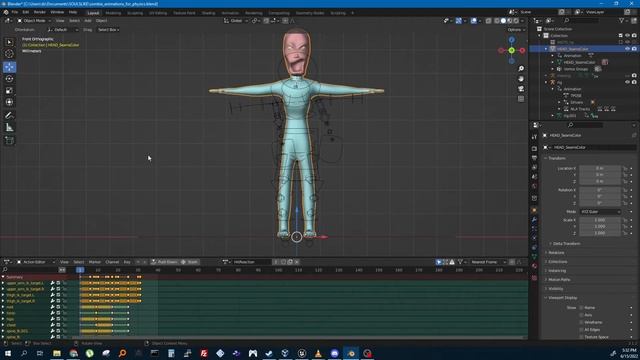Switch to the Sculpting workspace tab

point(135,13)
